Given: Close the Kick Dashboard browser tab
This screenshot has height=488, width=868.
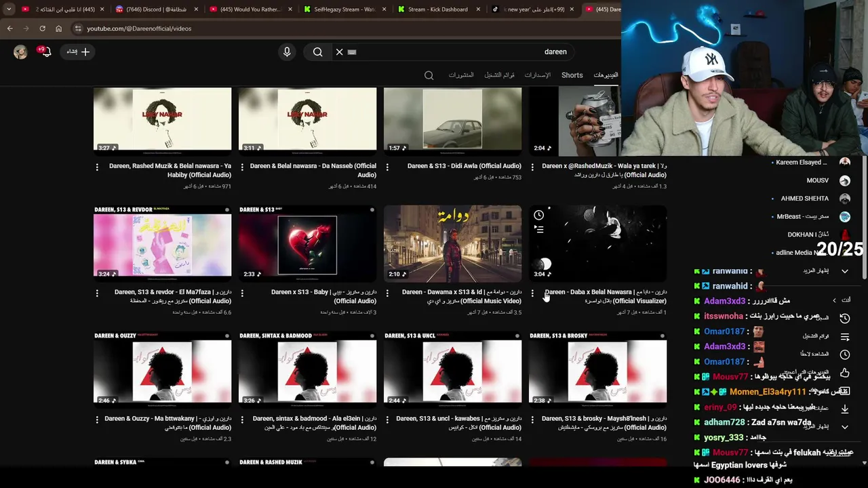Looking at the screenshot, I should click(x=478, y=9).
